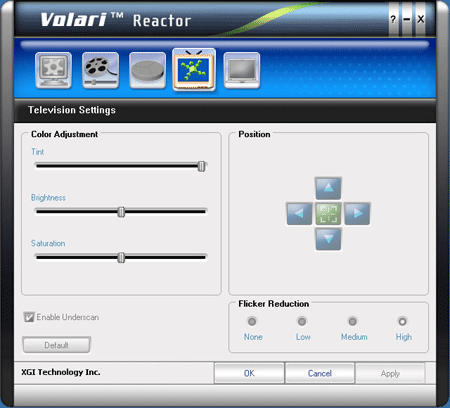The width and height of the screenshot is (450, 408).
Task: Move TV picture up with up arrow
Action: (328, 188)
